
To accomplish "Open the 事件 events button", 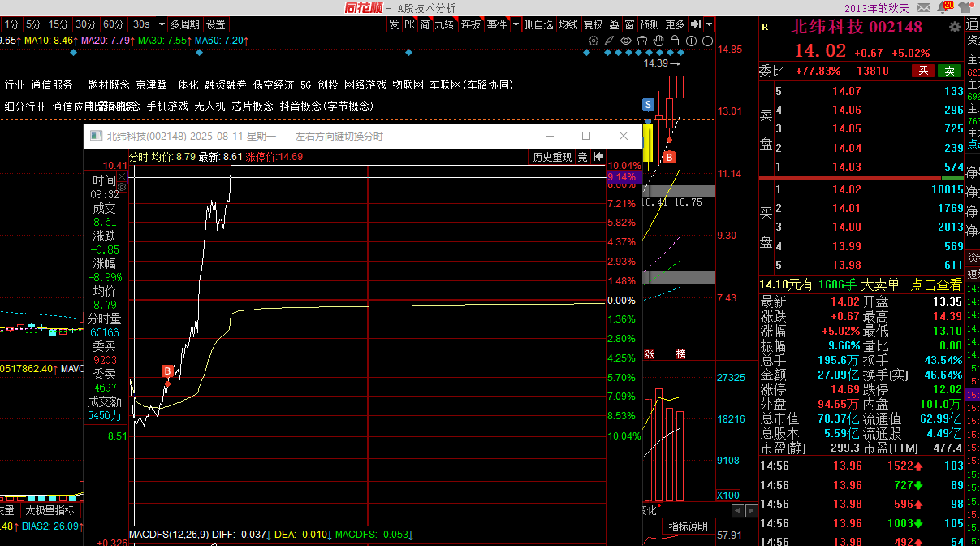I will coord(497,24).
